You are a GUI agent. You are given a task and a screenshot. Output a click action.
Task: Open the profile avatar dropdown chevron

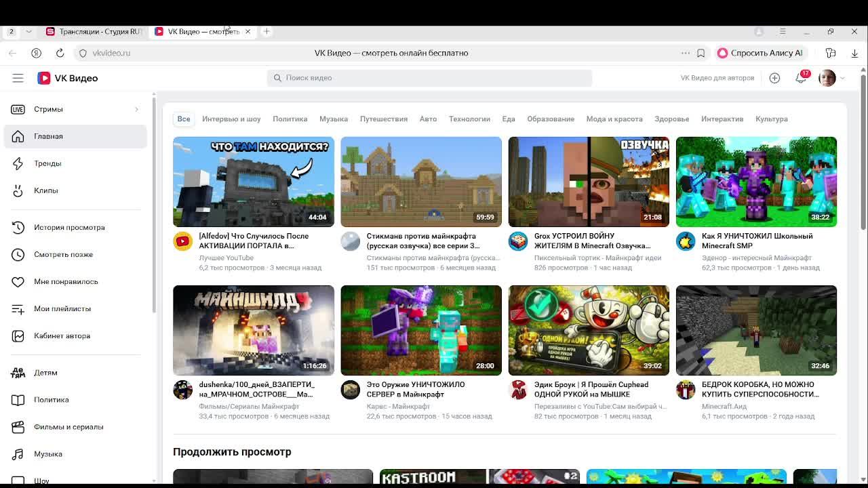pyautogui.click(x=842, y=78)
